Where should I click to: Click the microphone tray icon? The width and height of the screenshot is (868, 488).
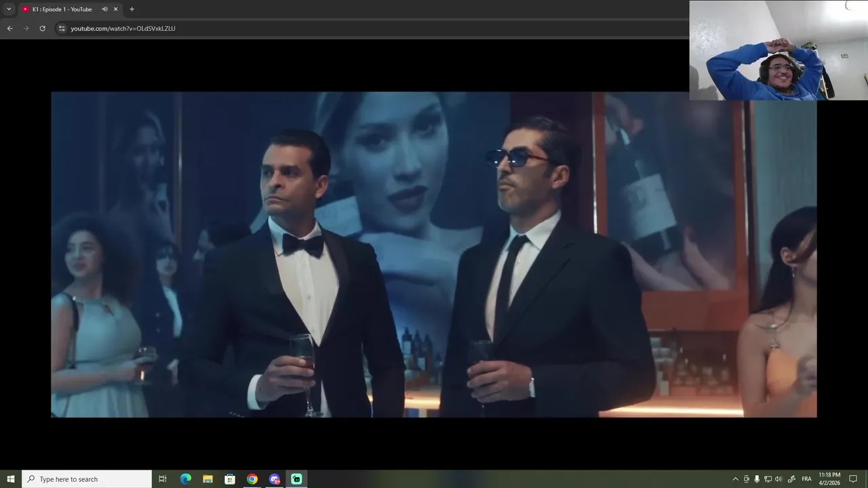pyautogui.click(x=757, y=479)
